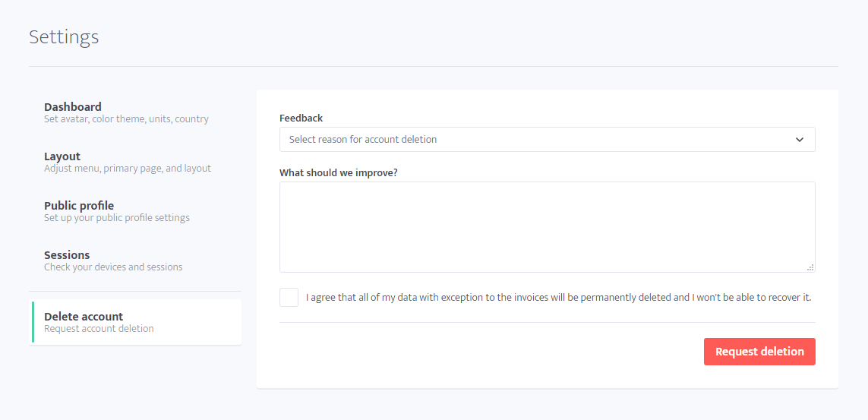The height and width of the screenshot is (420, 868).
Task: Open Public profile settings
Action: (135, 211)
